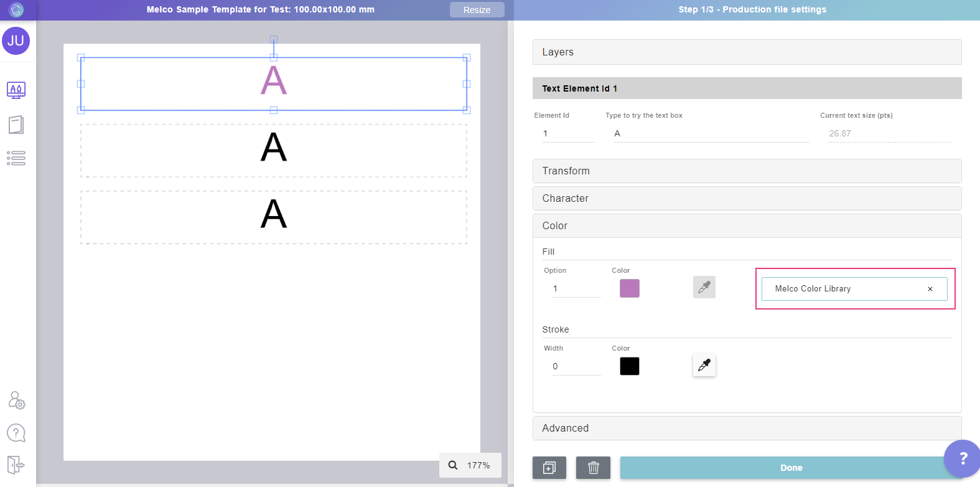Click the JU user avatar
Viewport: 980px width, 487px height.
click(16, 41)
